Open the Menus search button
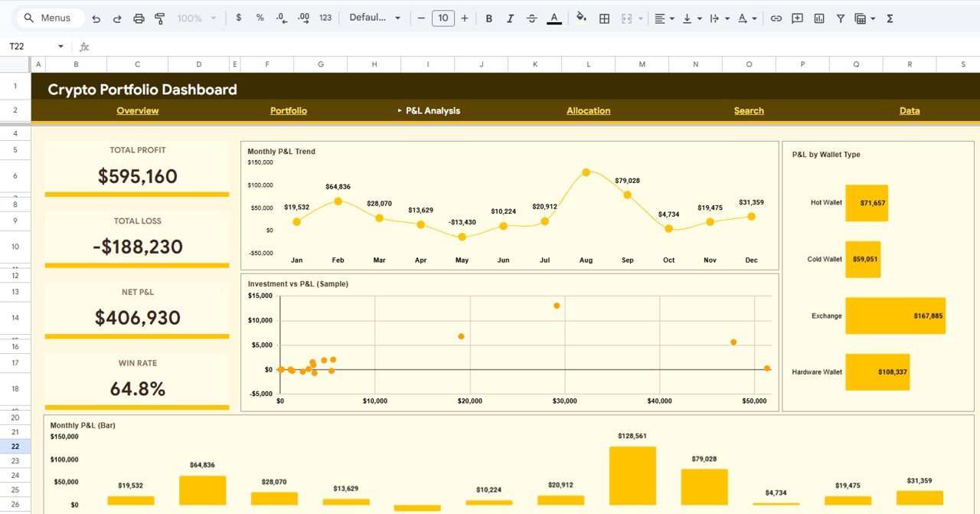The height and width of the screenshot is (514, 980). 49,17
